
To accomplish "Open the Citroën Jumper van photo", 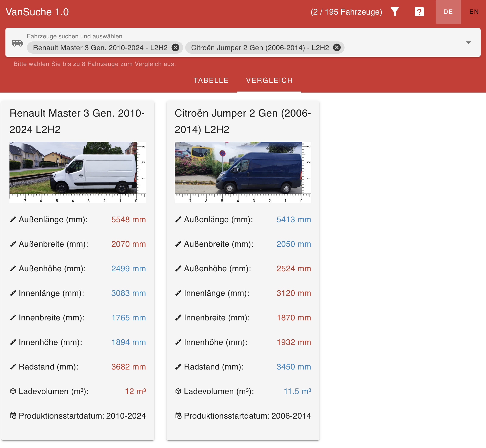I will (243, 172).
